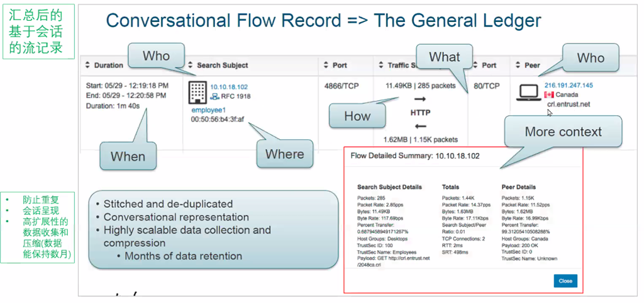The image size is (644, 303).
Task: Click the building icon next to 10.10.18.102
Action: [x=197, y=92]
